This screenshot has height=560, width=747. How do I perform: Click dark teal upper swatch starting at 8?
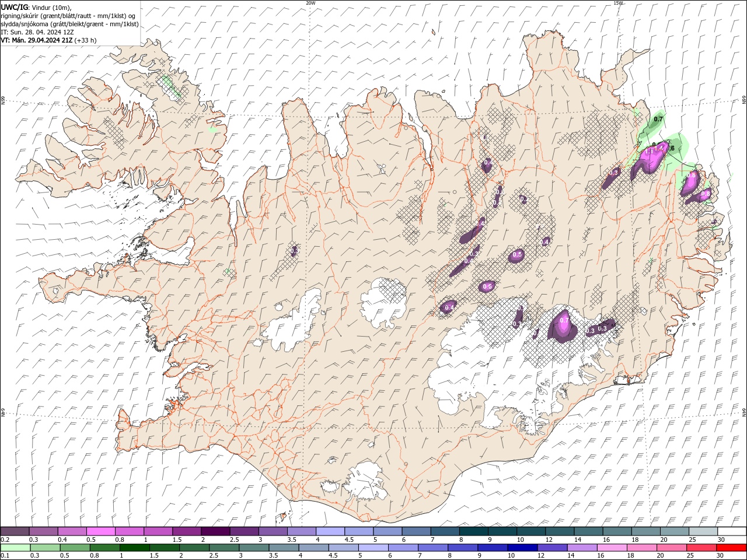[473, 531]
